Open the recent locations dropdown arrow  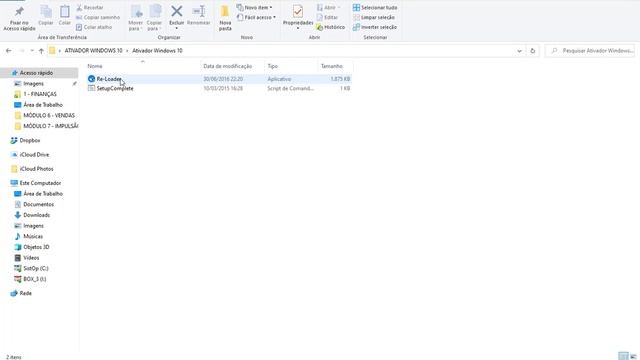click(x=32, y=51)
